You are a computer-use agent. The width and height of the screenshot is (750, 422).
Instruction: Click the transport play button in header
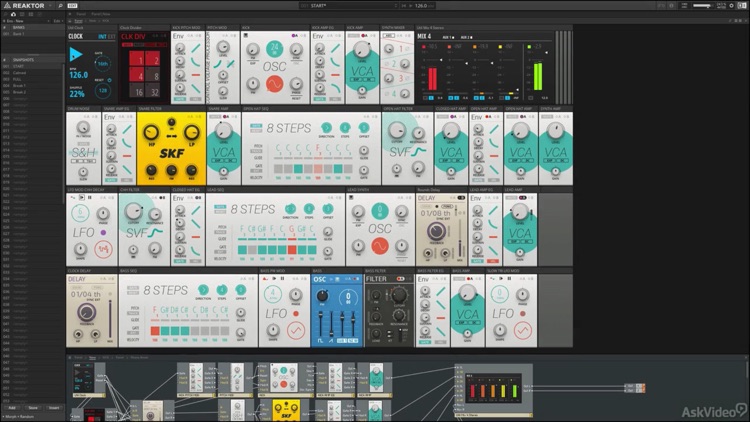(411, 6)
